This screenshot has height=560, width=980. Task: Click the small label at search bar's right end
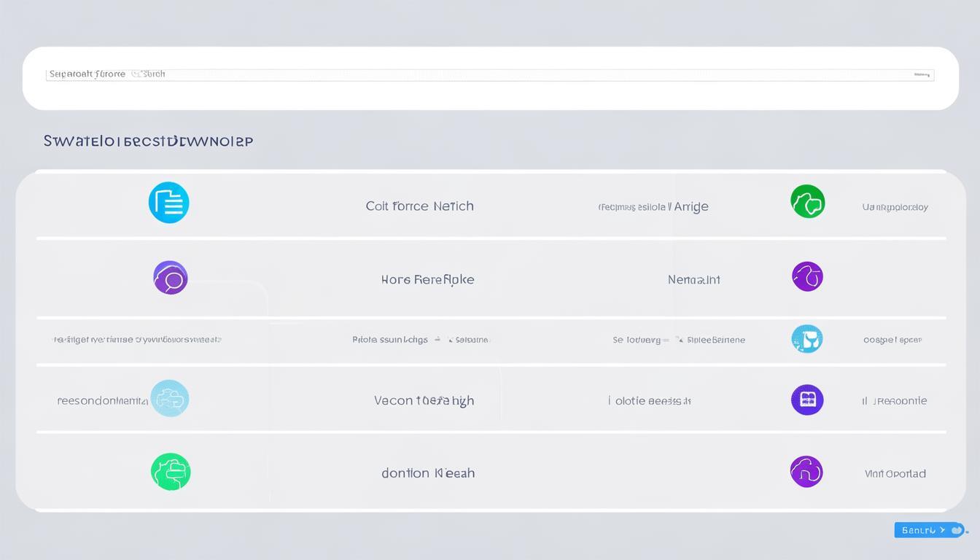922,74
